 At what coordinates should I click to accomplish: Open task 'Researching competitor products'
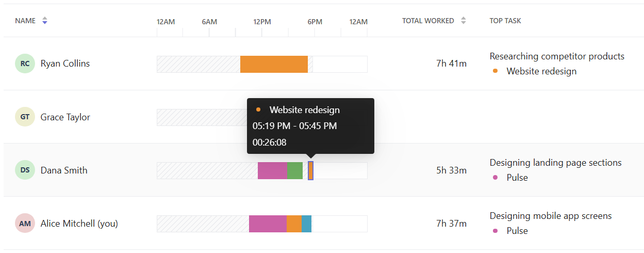pos(557,56)
